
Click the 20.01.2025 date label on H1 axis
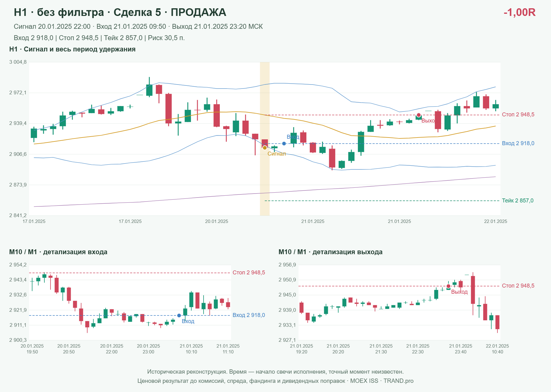(x=217, y=221)
